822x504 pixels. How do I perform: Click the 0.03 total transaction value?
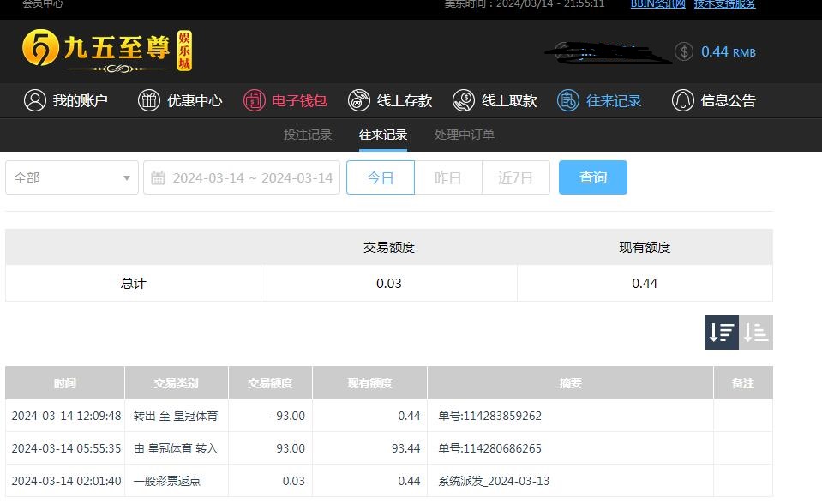[x=389, y=283]
